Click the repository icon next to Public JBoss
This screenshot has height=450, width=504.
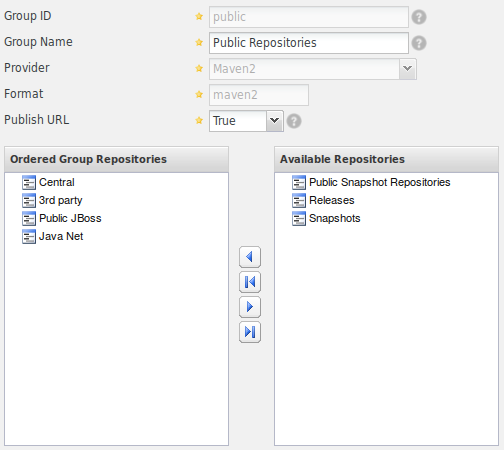click(x=29, y=218)
